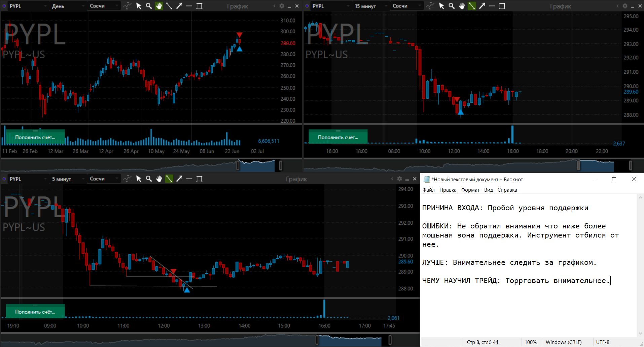This screenshot has width=644, height=347.
Task: Open 15 минут timeframe dropdown
Action: 371,6
